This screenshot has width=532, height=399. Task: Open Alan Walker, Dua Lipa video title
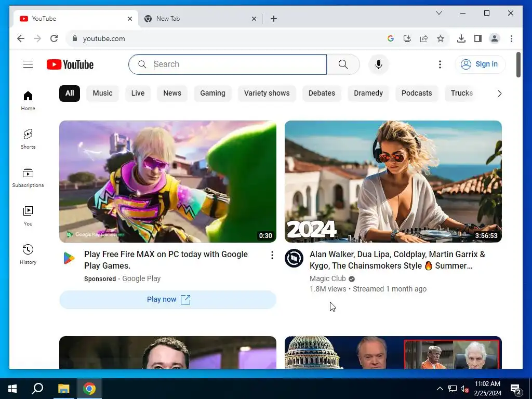tap(397, 260)
